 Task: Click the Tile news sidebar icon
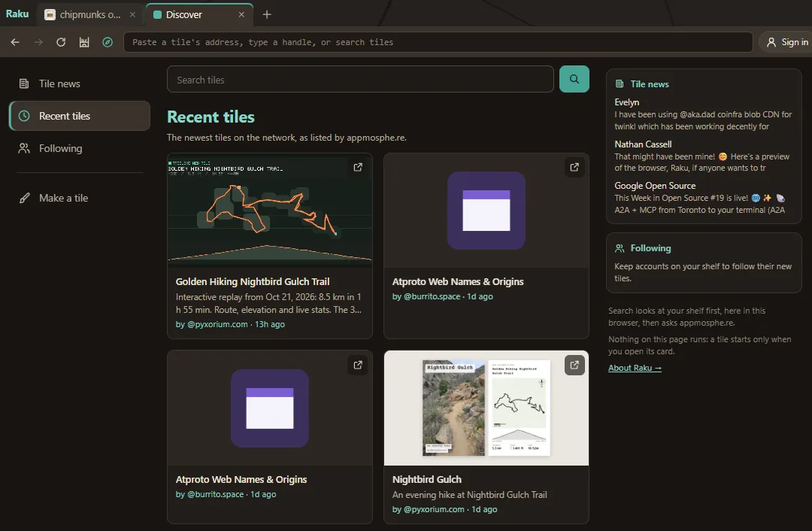(24, 83)
